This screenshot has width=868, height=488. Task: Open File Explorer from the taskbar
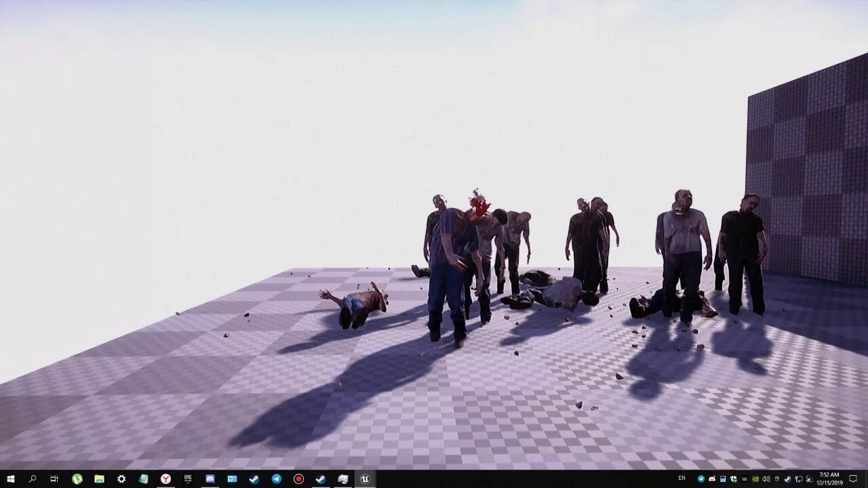point(99,479)
